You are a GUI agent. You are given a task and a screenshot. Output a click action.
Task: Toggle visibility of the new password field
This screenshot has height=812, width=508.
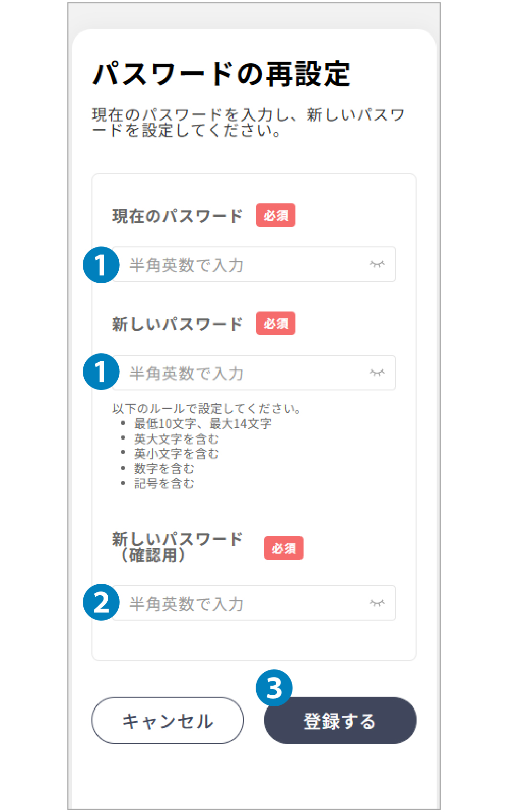tap(377, 372)
